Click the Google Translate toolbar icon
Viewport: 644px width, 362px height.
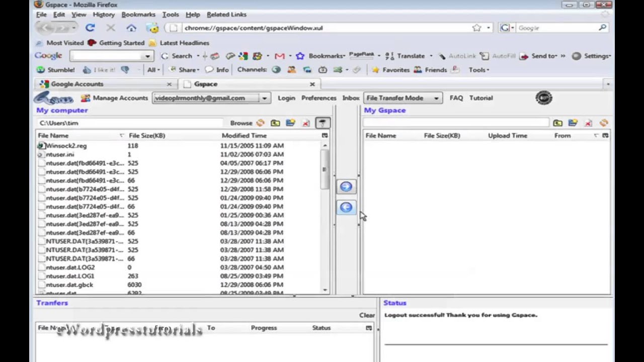click(x=389, y=56)
